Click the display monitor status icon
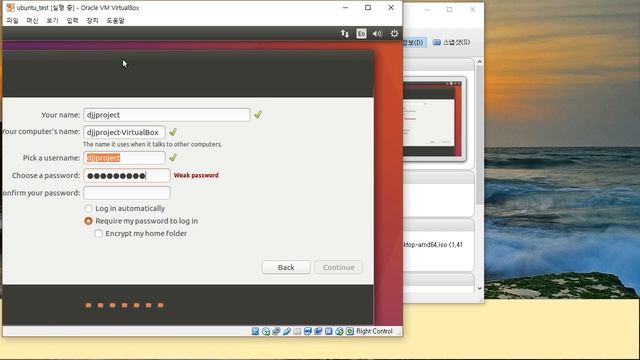The width and height of the screenshot is (640, 360). (308, 331)
